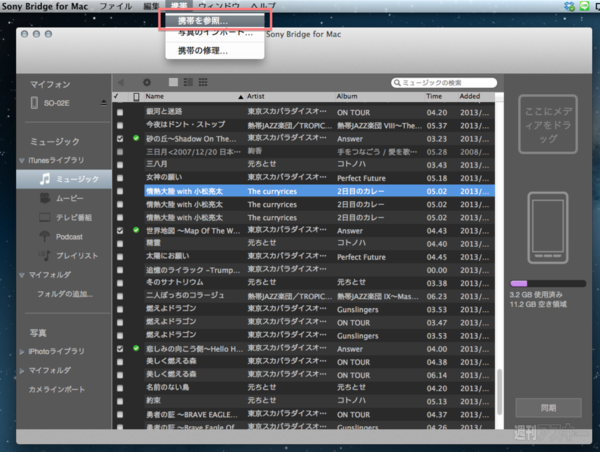Click the Dropbox-style menu bar icon
This screenshot has height=452, width=600.
[569, 6]
